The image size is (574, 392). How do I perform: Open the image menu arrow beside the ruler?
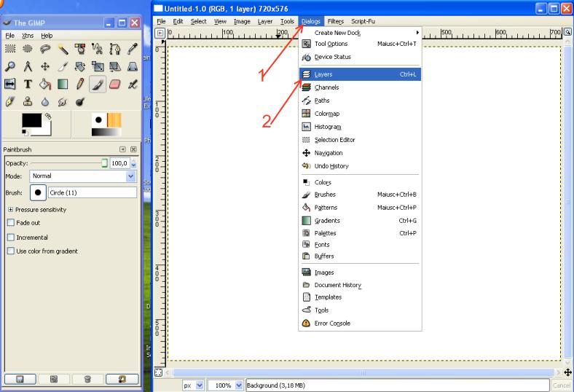coord(160,33)
